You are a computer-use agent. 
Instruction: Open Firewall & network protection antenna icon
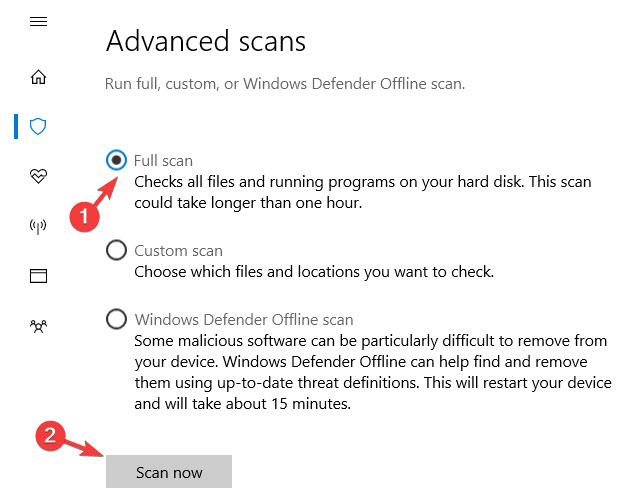(39, 225)
